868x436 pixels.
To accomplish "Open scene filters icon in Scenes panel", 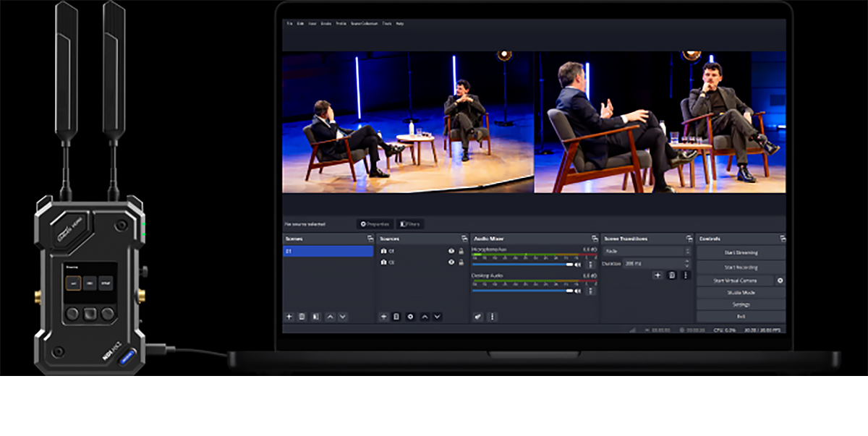I will (x=316, y=317).
